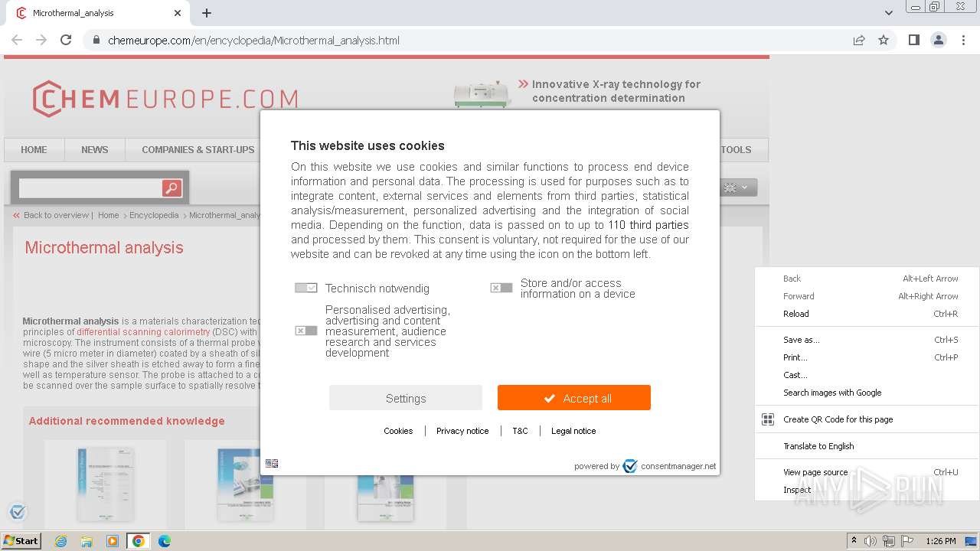Viewport: 980px width, 551px height.
Task: Click the volume icon in system tray
Action: [x=871, y=541]
